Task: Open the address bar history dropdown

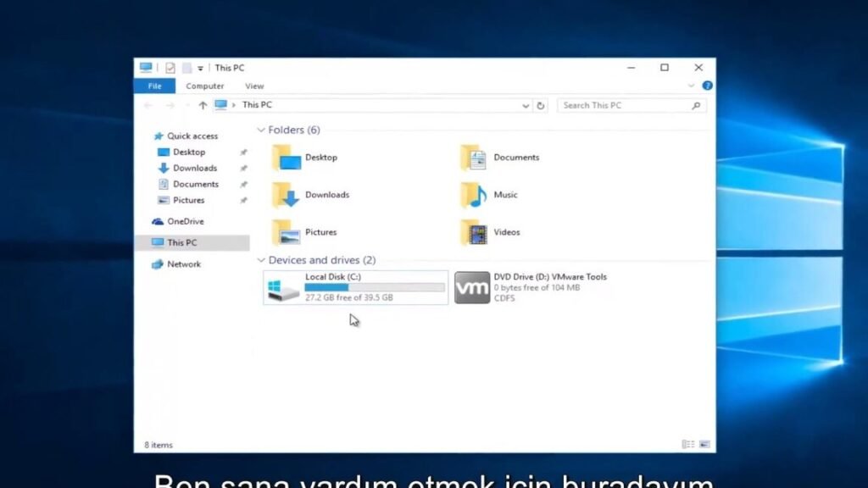Action: coord(526,105)
